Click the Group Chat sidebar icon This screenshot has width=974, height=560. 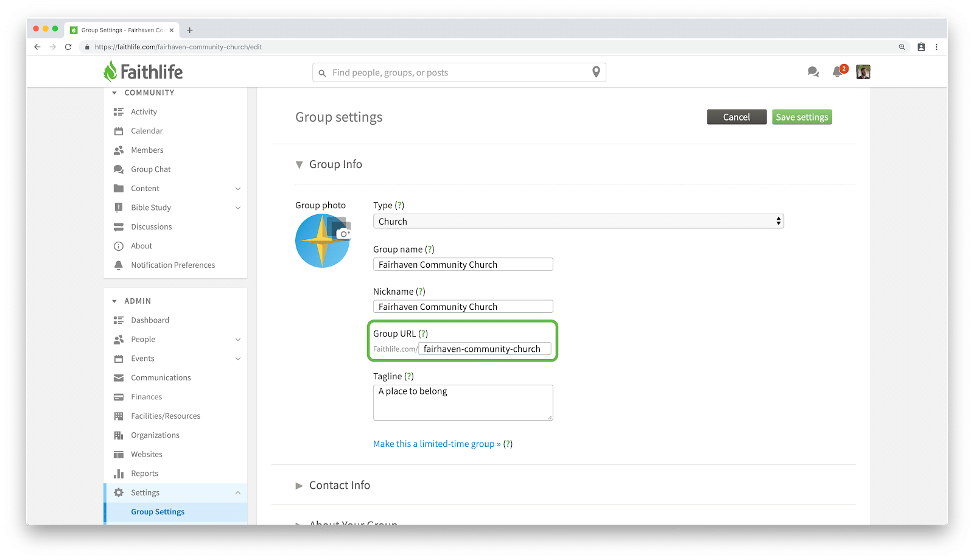click(x=119, y=169)
